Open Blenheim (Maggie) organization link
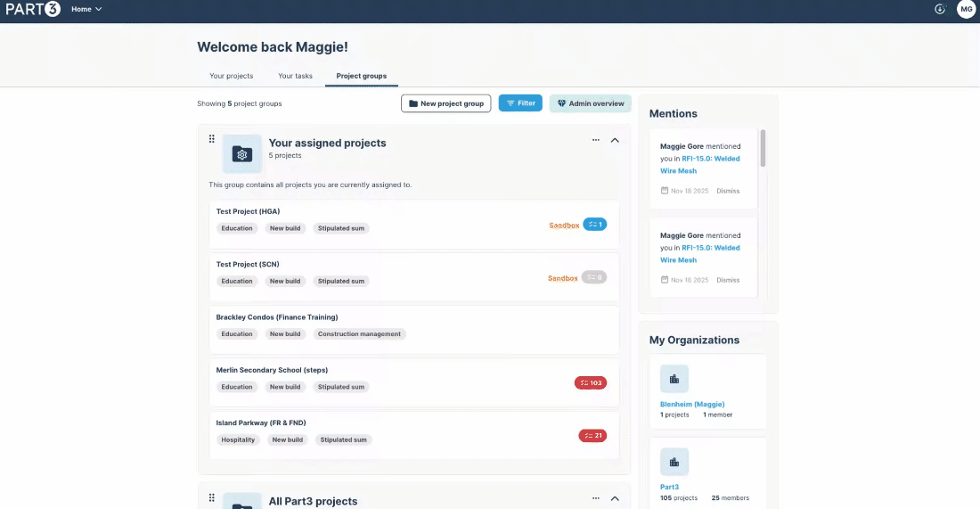 click(692, 405)
